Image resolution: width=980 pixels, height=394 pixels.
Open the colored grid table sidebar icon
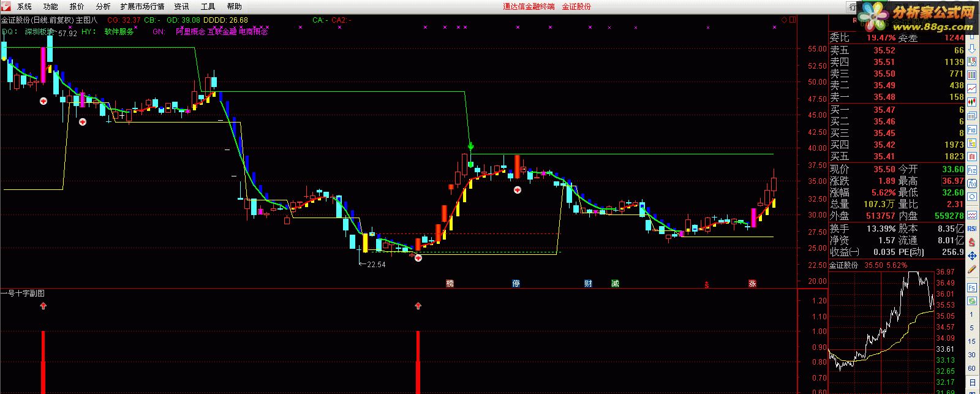tap(971, 74)
